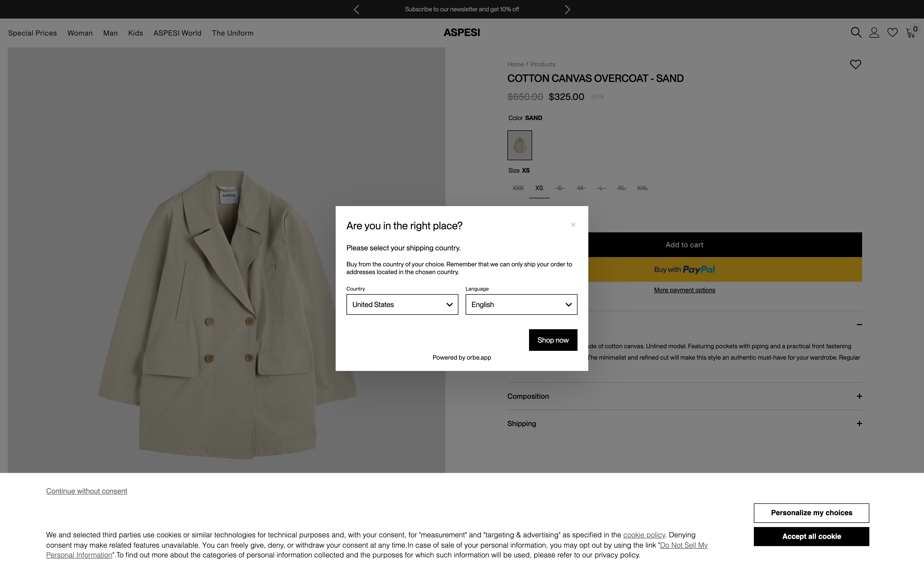The image size is (924, 577).
Task: Open the Special Prices menu
Action: coord(32,33)
